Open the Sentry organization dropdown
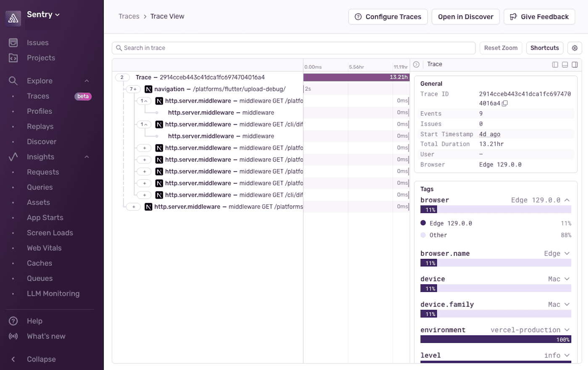 [43, 14]
